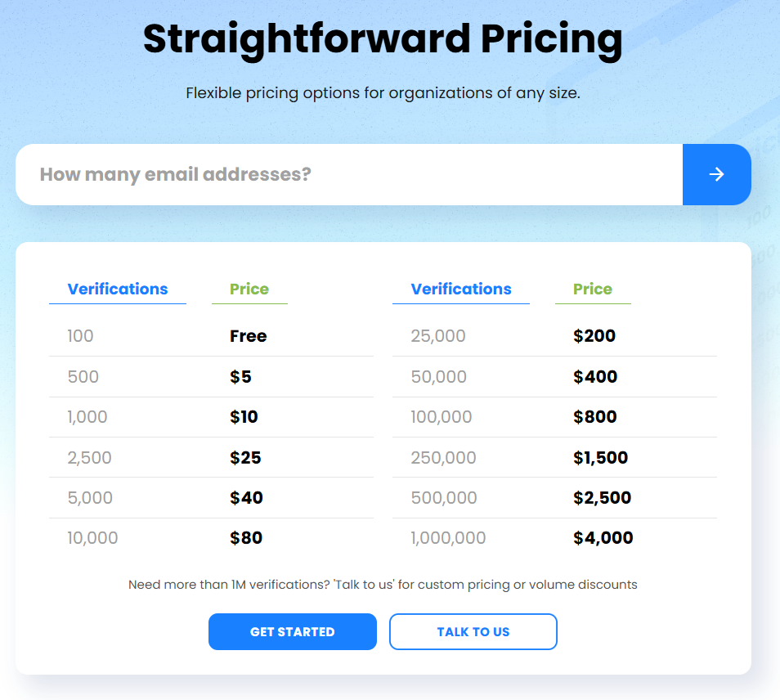This screenshot has height=700, width=780.
Task: Click the blue arrow submit icon
Action: [x=717, y=174]
